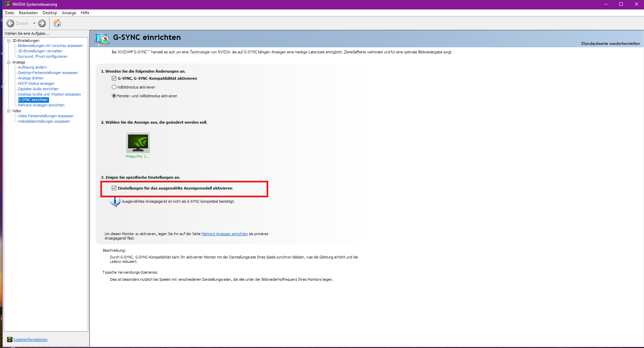Click the forward arrow navigation icon

tap(42, 23)
